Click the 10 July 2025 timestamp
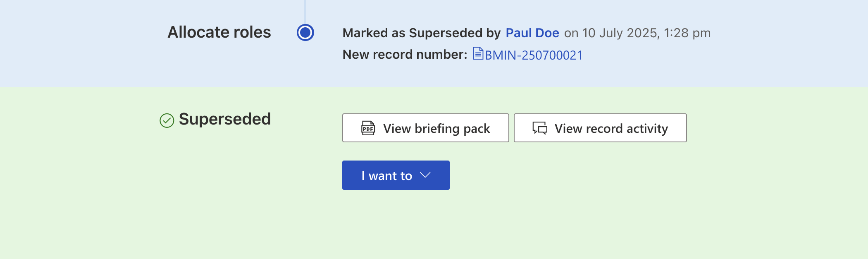The image size is (868, 259). point(620,33)
